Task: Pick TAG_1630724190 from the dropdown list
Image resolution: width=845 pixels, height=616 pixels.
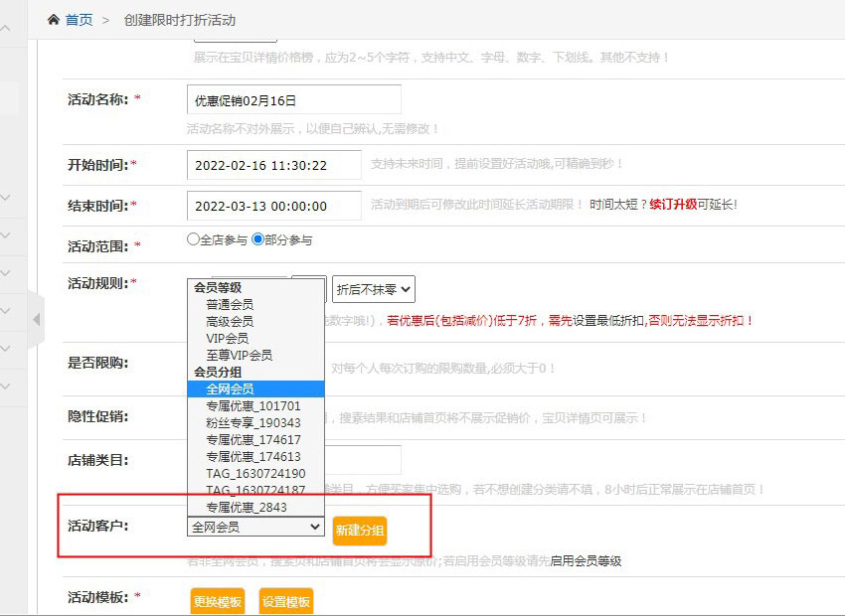Action: click(255, 474)
